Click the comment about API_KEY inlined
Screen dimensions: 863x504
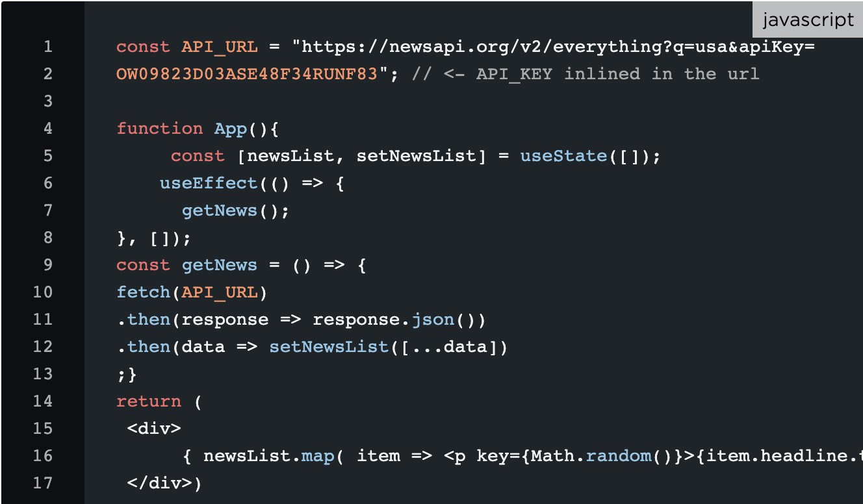(x=586, y=74)
